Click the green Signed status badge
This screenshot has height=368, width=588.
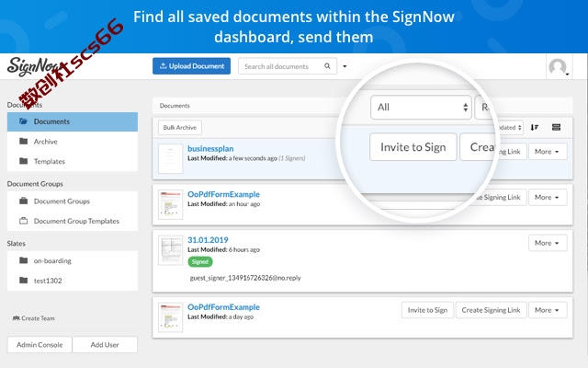click(x=200, y=261)
